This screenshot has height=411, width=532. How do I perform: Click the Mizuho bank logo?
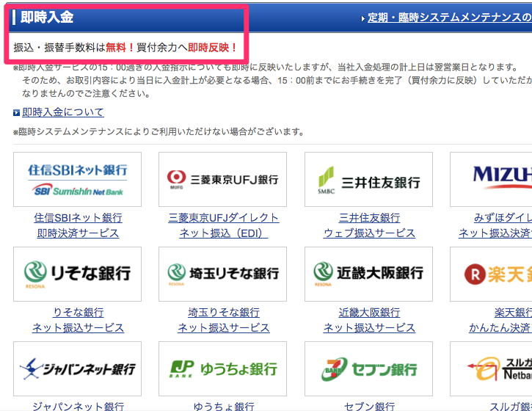(491, 179)
